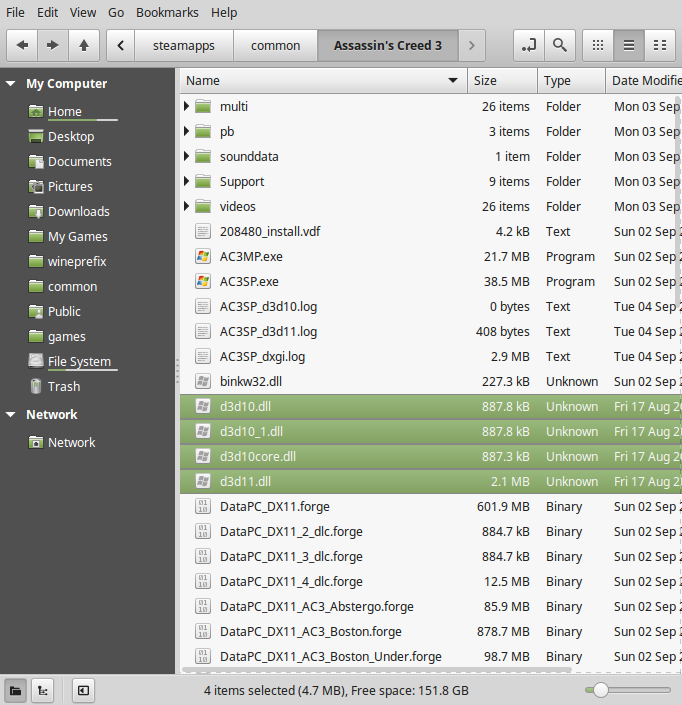Toggle the location entry button
Image resolution: width=682 pixels, height=705 pixels.
[x=529, y=45]
